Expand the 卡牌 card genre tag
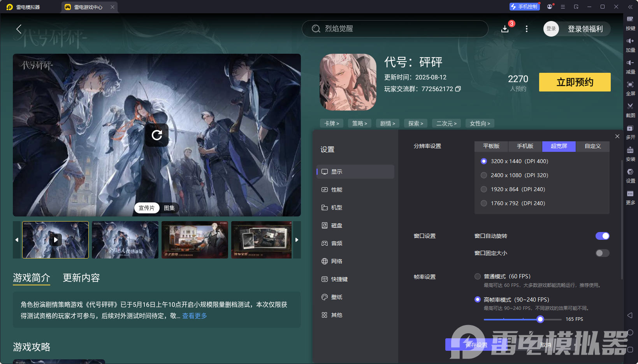 tap(331, 123)
